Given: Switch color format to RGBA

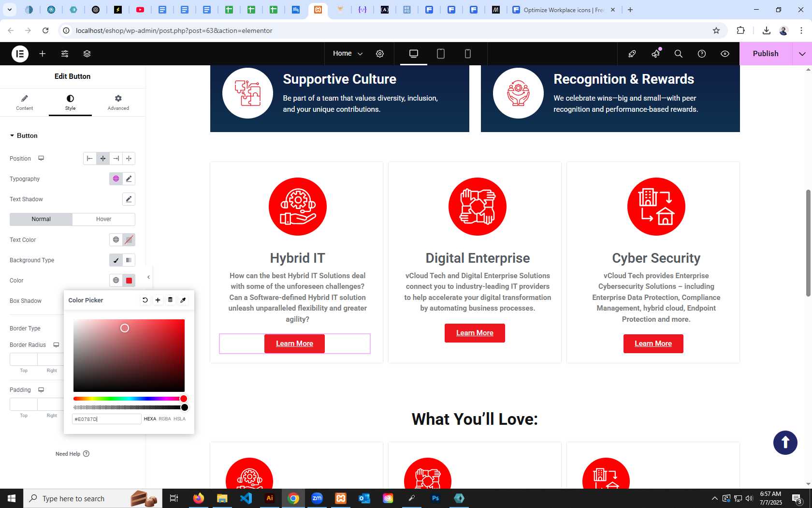Looking at the screenshot, I should pos(165,419).
